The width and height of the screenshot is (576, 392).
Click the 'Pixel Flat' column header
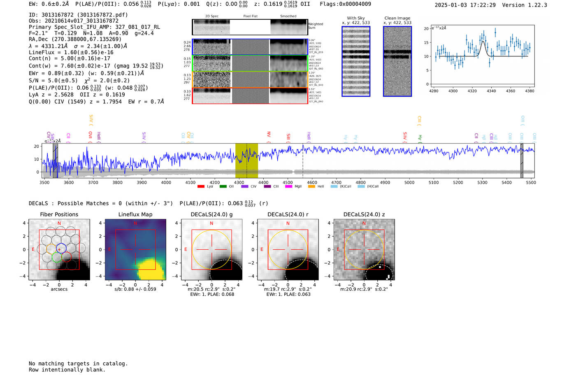click(250, 16)
